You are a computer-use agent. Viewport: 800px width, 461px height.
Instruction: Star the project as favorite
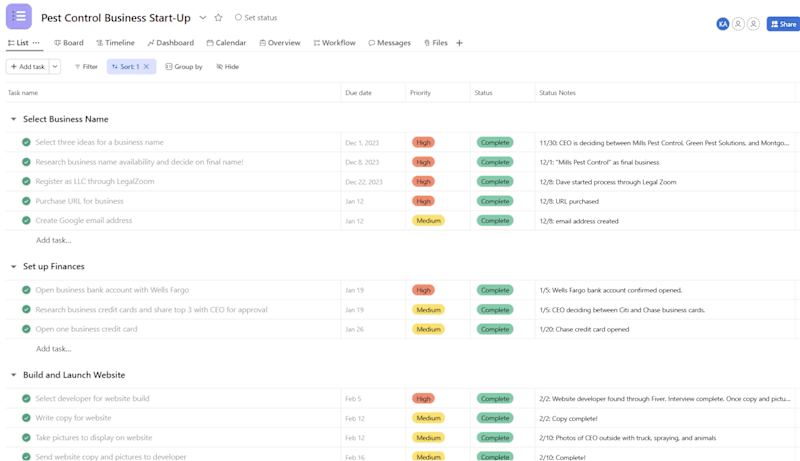click(x=218, y=18)
